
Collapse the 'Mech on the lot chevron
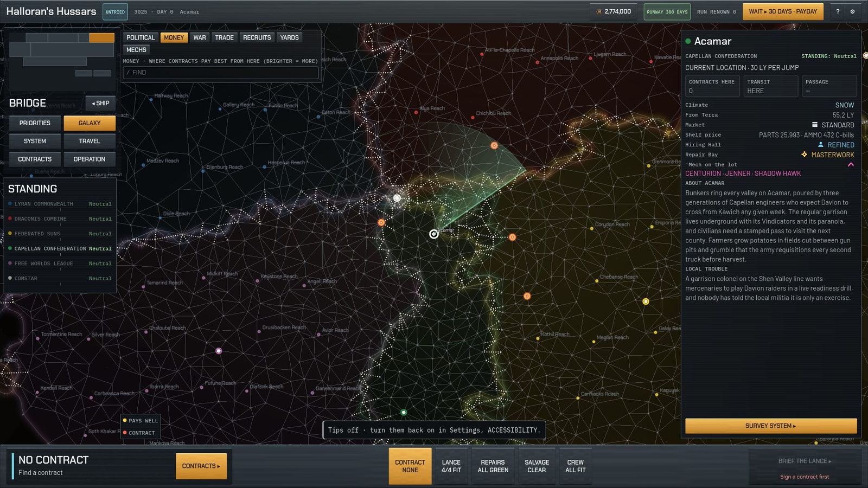pos(851,164)
